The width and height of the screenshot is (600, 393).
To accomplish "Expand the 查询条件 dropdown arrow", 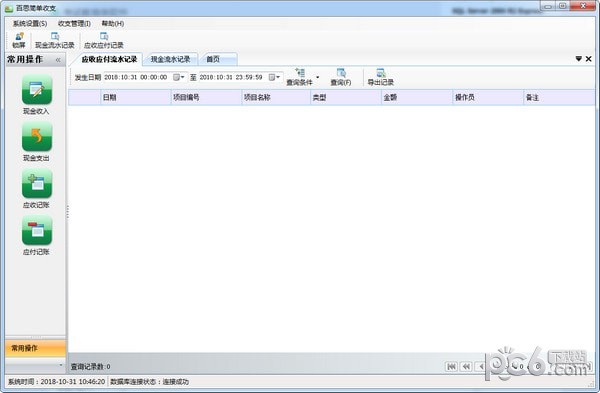I will pyautogui.click(x=317, y=77).
